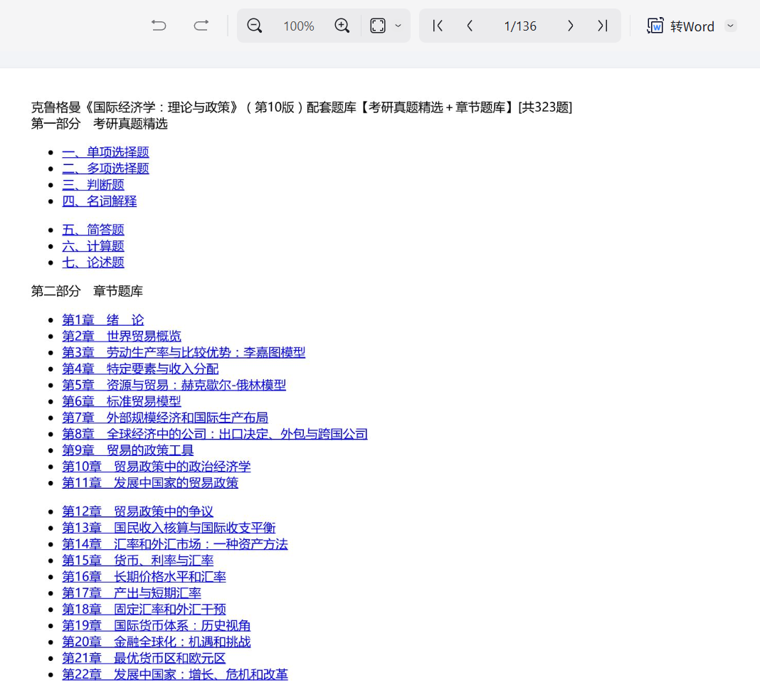Zoom in with the magnifier plus icon
The height and width of the screenshot is (700, 760).
click(x=342, y=26)
